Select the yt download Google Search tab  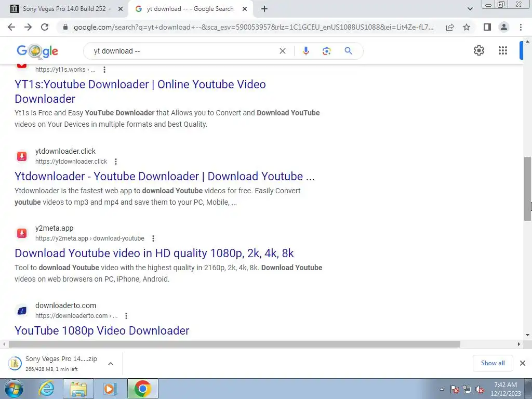(190, 9)
